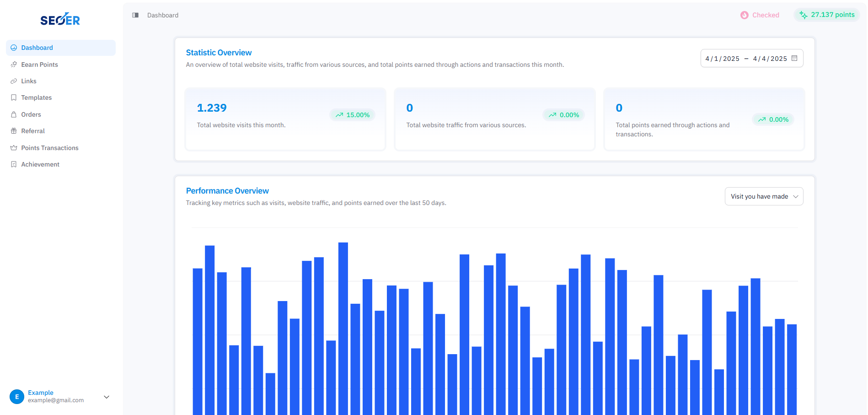The image size is (868, 415).
Task: Click the Dashboard gauge icon in sidebar
Action: point(14,48)
